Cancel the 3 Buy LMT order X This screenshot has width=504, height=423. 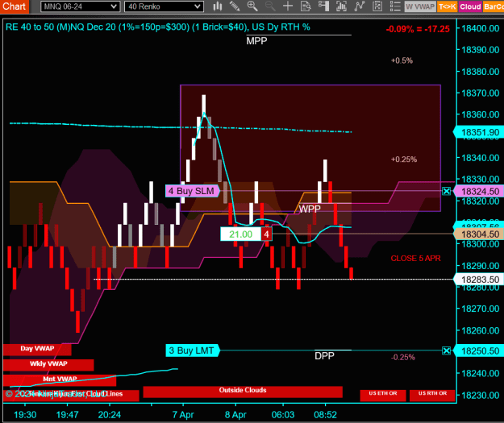446,350
